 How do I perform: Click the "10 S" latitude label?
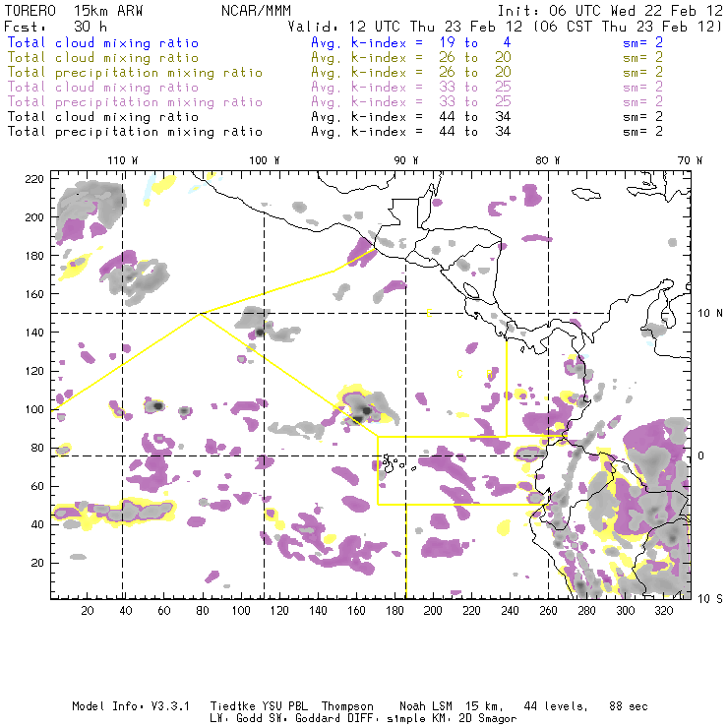coord(710,599)
